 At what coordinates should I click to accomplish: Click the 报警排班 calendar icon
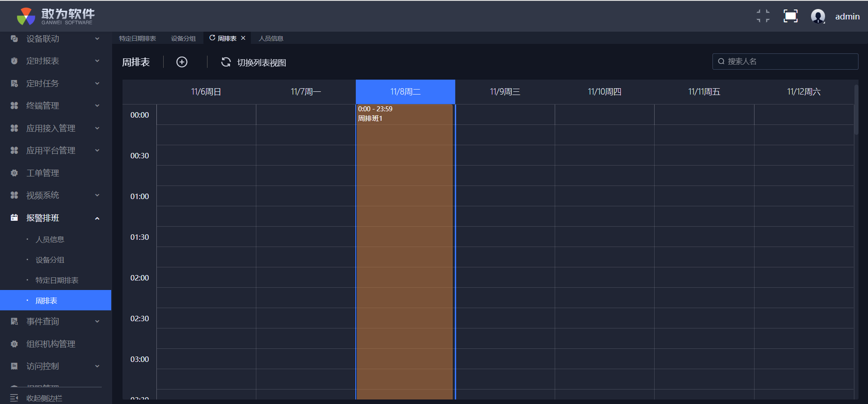pyautogui.click(x=14, y=218)
